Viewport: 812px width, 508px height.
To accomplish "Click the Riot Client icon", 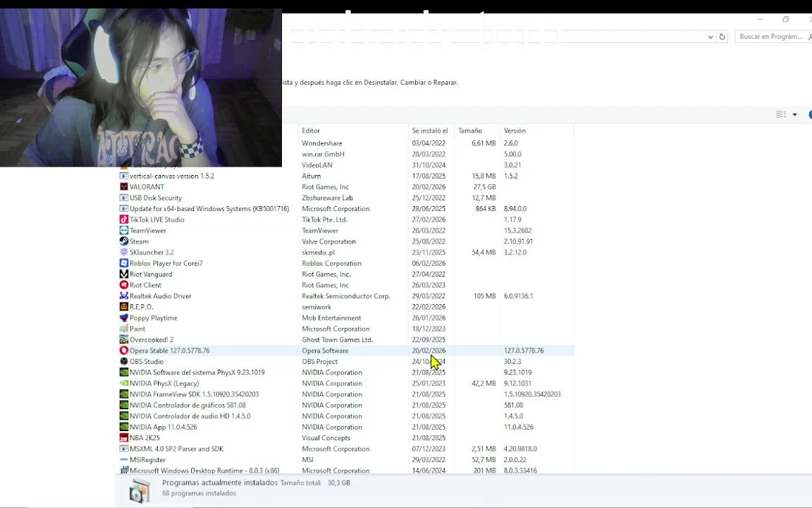I will (x=124, y=284).
